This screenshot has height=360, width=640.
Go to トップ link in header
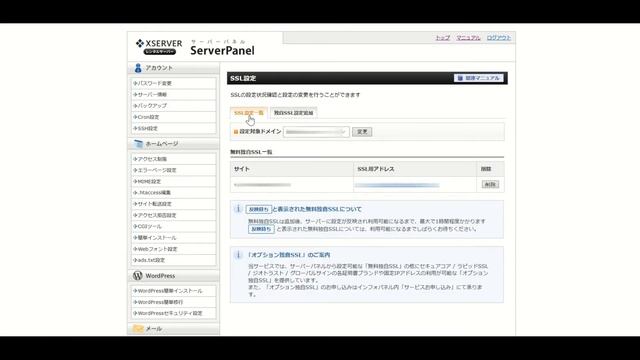click(442, 38)
